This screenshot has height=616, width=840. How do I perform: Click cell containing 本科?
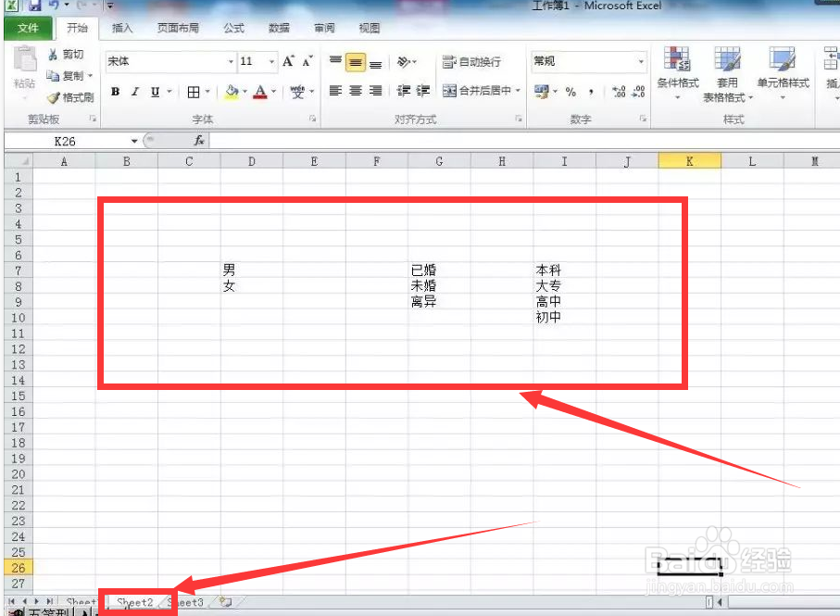564,270
